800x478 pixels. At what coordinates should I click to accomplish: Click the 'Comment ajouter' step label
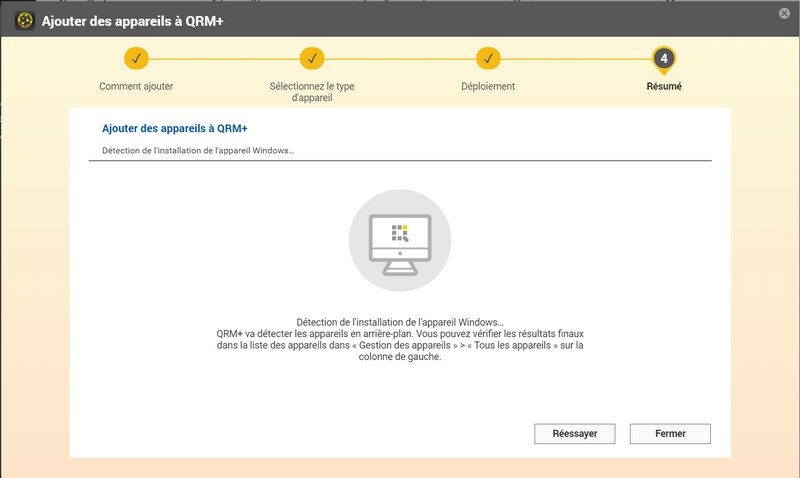pyautogui.click(x=136, y=86)
